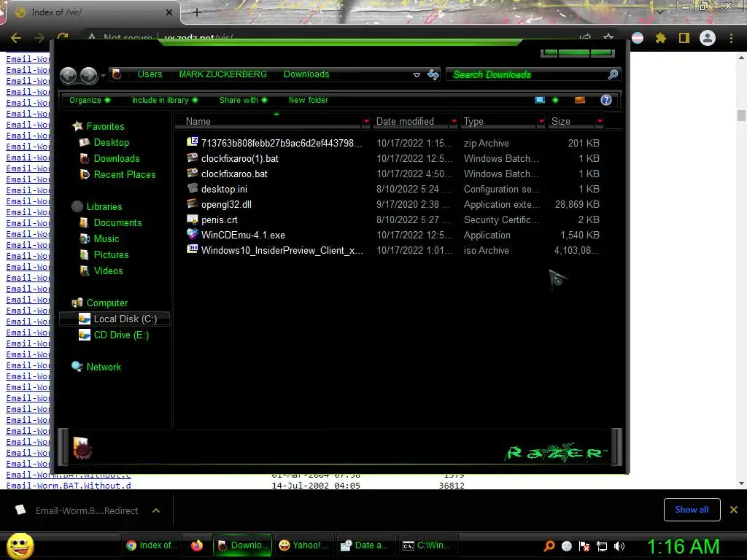
Task: Open Desktop under Favorites
Action: (x=111, y=142)
